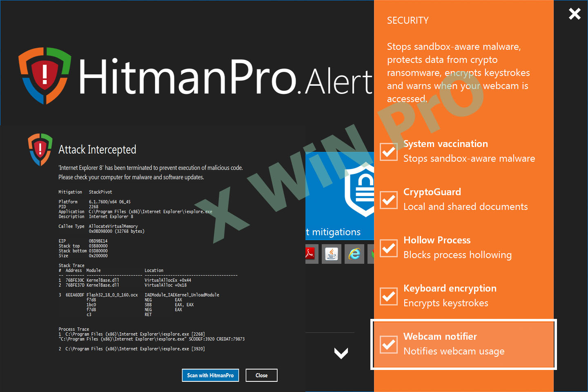Click the Attack Intercepted shield icon
This screenshot has width=588, height=392.
click(x=40, y=149)
